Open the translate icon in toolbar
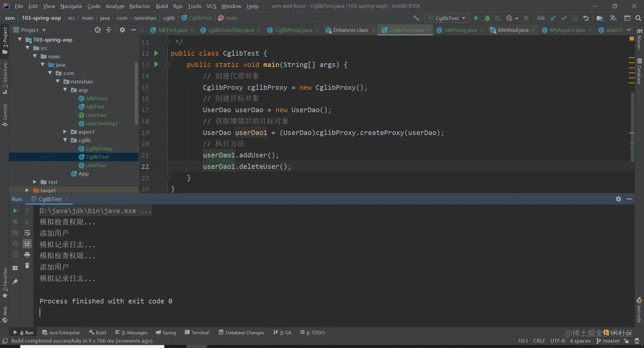This screenshot has height=348, width=644. (613, 18)
